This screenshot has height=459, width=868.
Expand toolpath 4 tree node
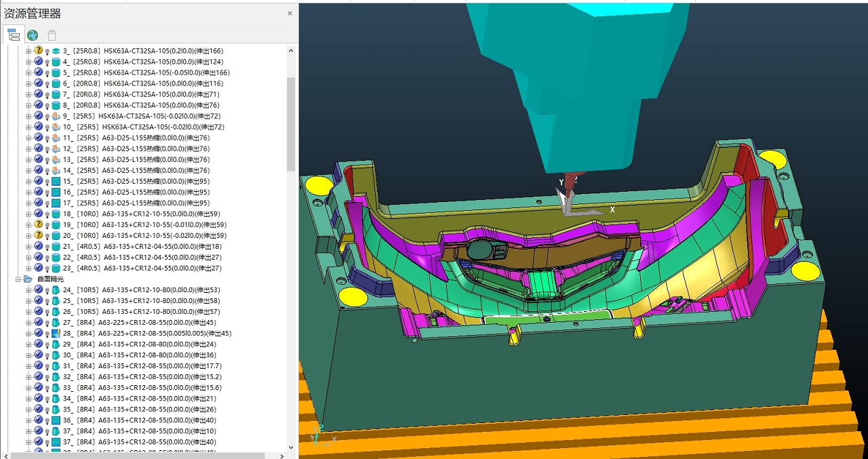tap(28, 62)
